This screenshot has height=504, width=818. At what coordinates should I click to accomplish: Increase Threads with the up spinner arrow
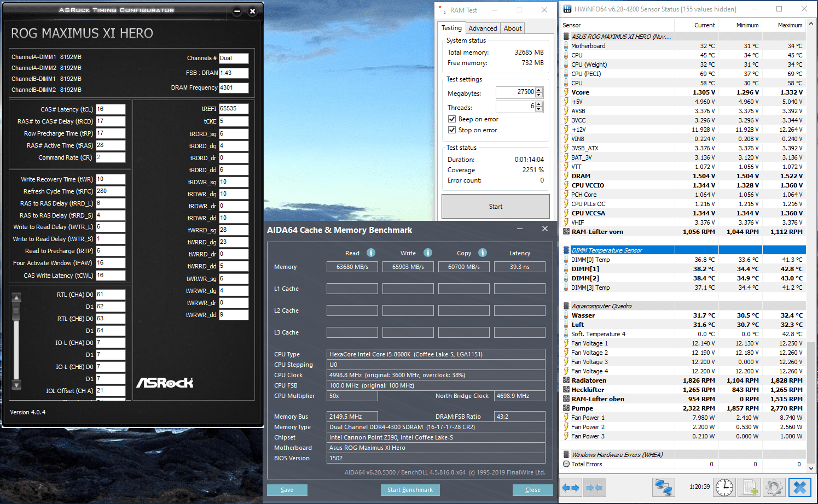[x=539, y=104]
